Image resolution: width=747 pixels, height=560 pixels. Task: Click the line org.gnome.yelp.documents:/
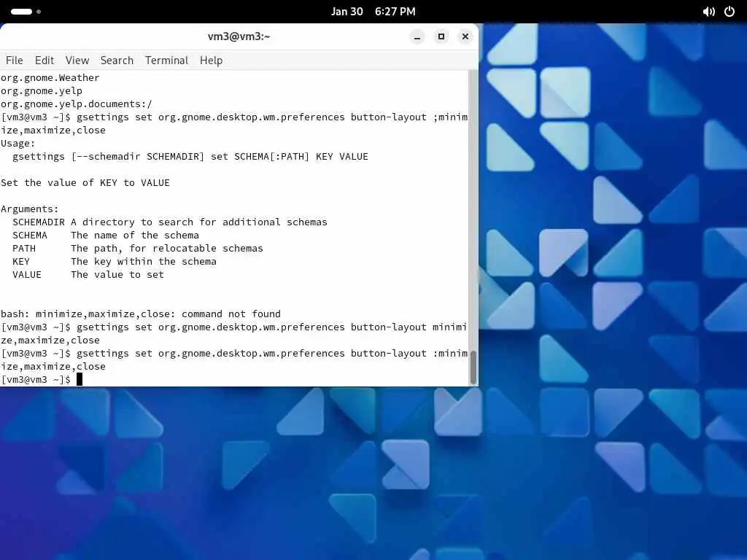(x=76, y=104)
